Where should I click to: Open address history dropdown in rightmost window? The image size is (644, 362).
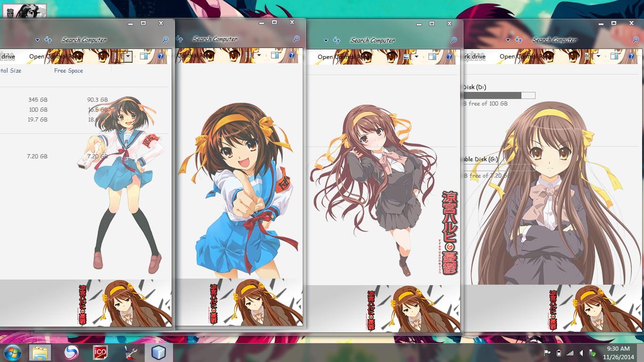tap(508, 40)
